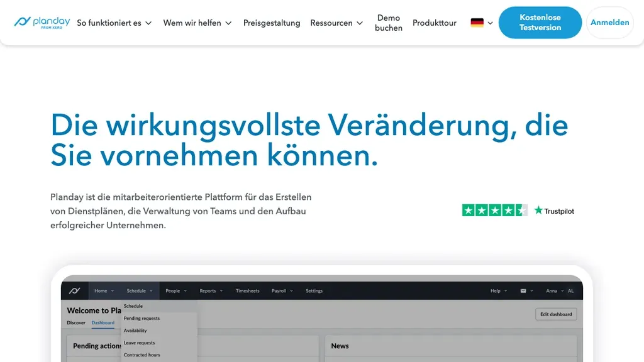The image size is (644, 362).
Task: Switch to the Dashboard tab
Action: (103, 322)
